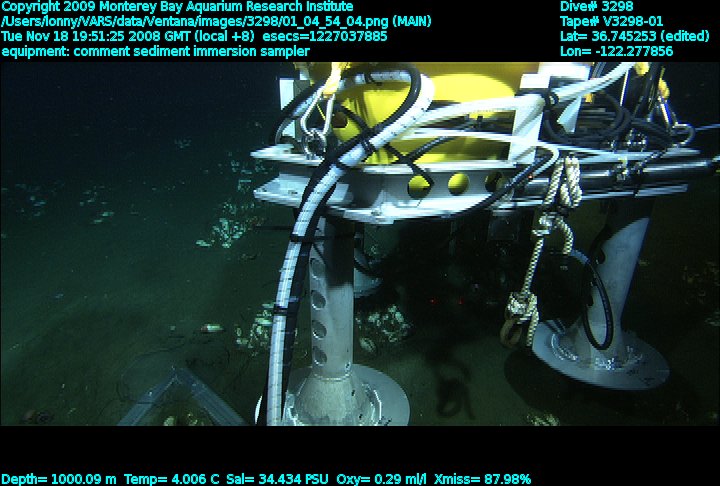Click the 'Lon= -122.277856' reading

[x=616, y=51]
